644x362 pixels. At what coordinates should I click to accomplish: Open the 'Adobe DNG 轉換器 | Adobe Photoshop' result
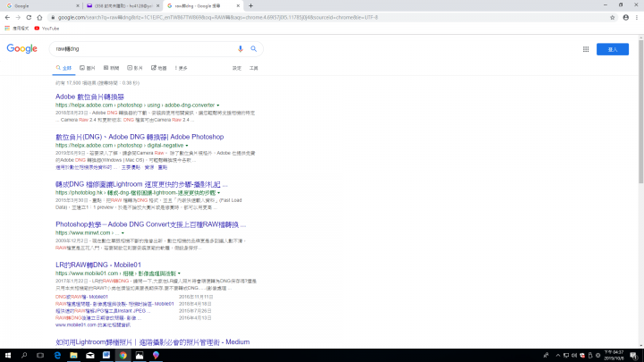(140, 137)
